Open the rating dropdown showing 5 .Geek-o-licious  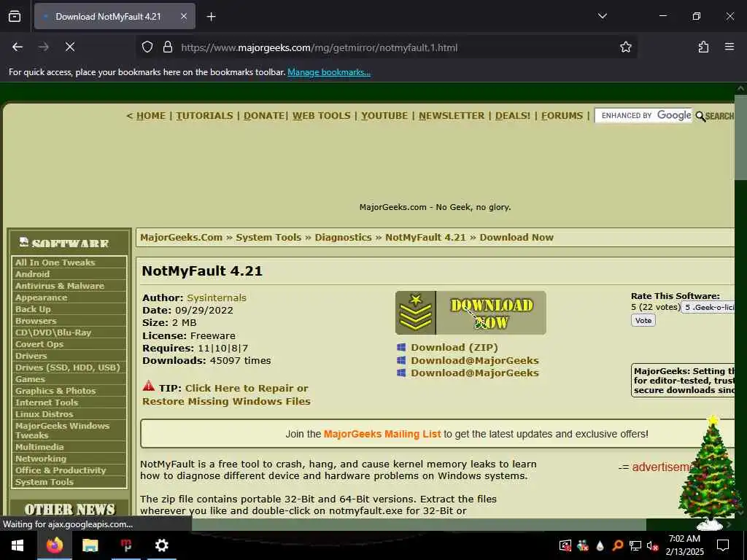tap(708, 308)
